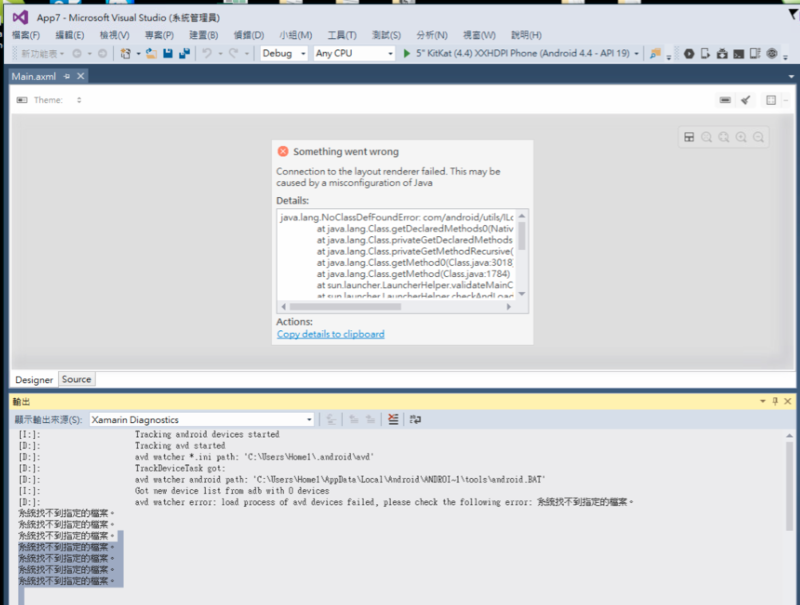Click the navigate backward toolbar icon

click(77, 53)
